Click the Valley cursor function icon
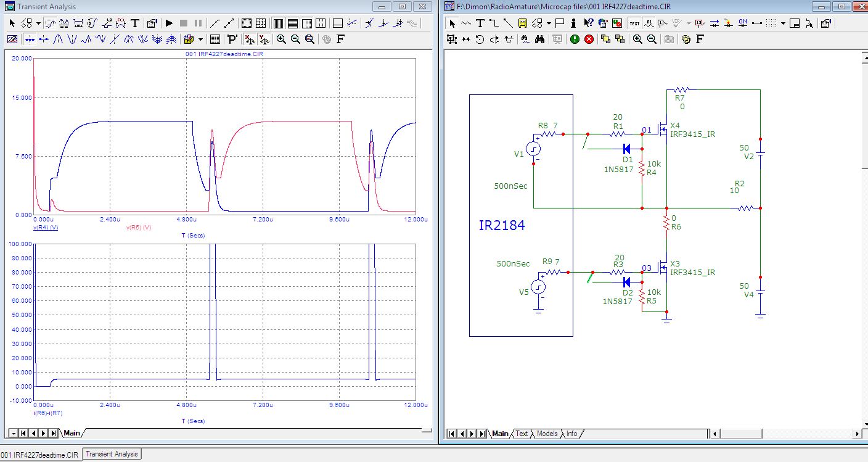Viewport: 868px width, 462px height. pyautogui.click(x=73, y=39)
